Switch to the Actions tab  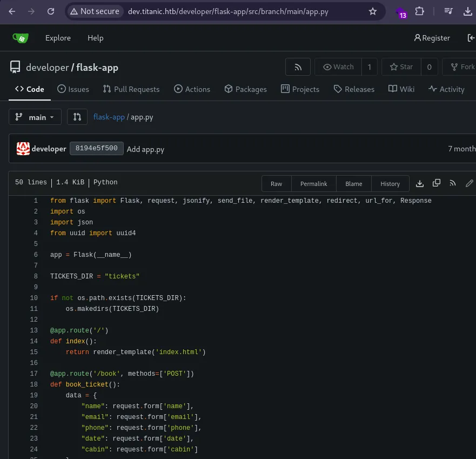192,89
